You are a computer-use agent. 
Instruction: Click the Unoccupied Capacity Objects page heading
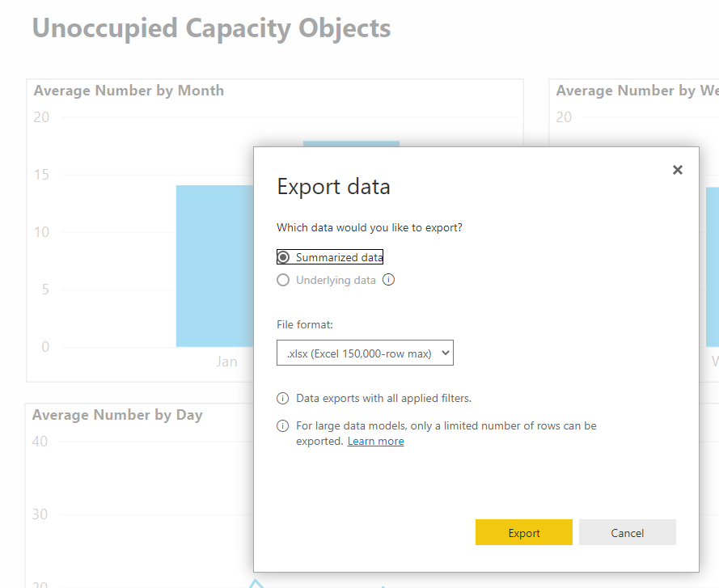(x=211, y=28)
